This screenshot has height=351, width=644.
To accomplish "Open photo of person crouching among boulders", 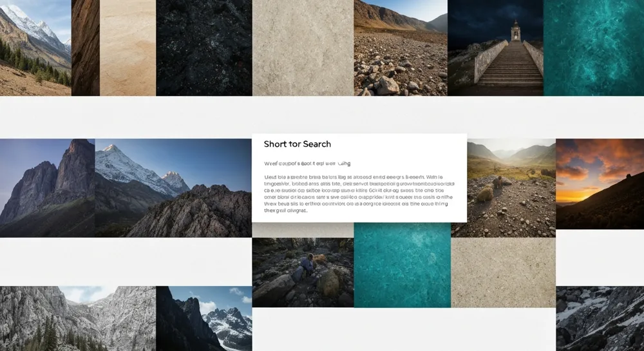I will [x=303, y=269].
